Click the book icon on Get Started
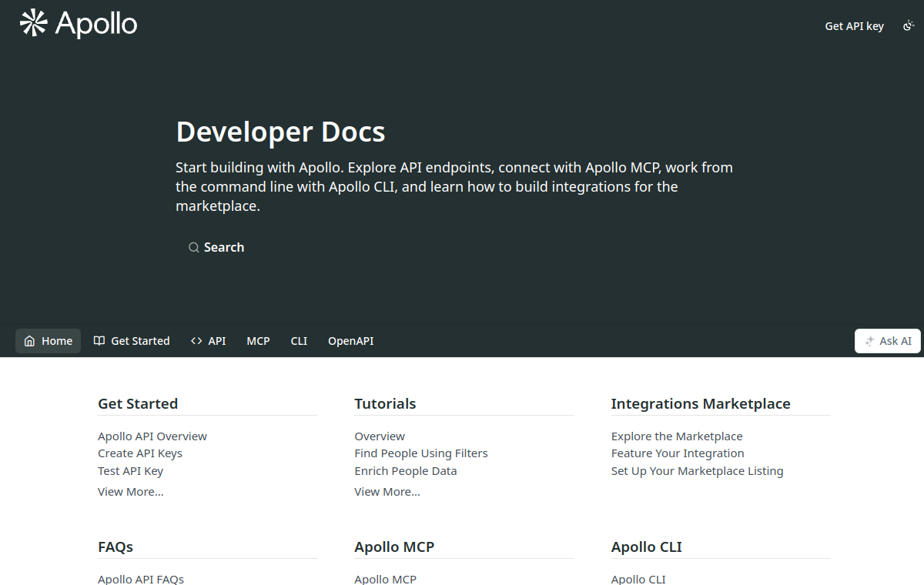The height and width of the screenshot is (585, 924). (99, 341)
